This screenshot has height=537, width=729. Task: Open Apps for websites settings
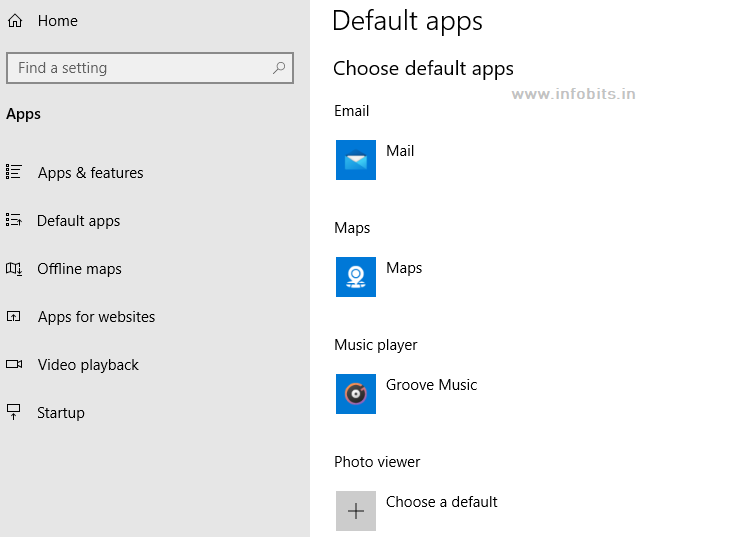[x=97, y=317]
